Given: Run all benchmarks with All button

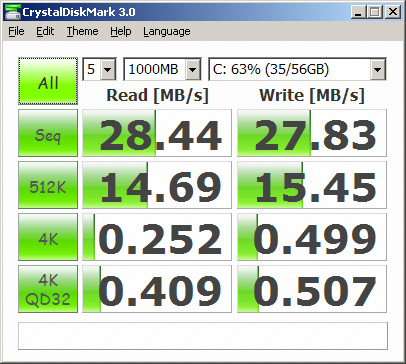Looking at the screenshot, I should pos(48,81).
